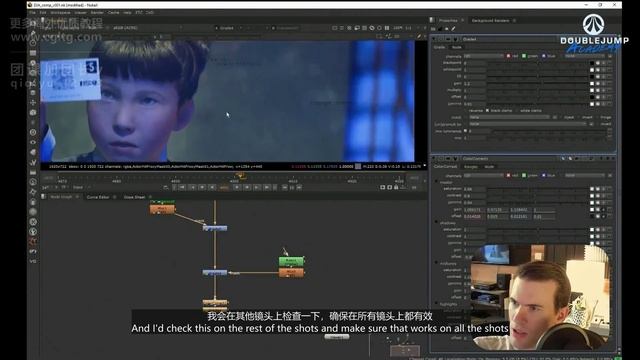This screenshot has height=360, width=640.
Task: Open ColorCorrect node channels dropdown
Action: point(483,176)
